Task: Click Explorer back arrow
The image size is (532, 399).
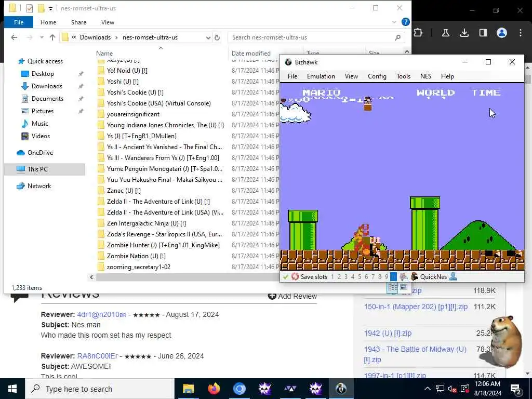Action: point(14,37)
